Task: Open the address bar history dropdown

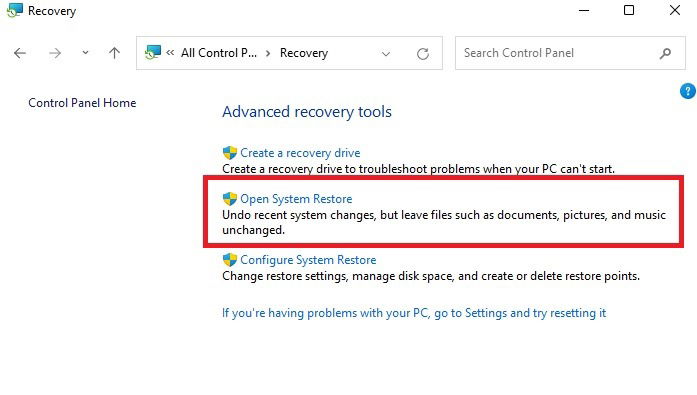Action: (x=386, y=54)
